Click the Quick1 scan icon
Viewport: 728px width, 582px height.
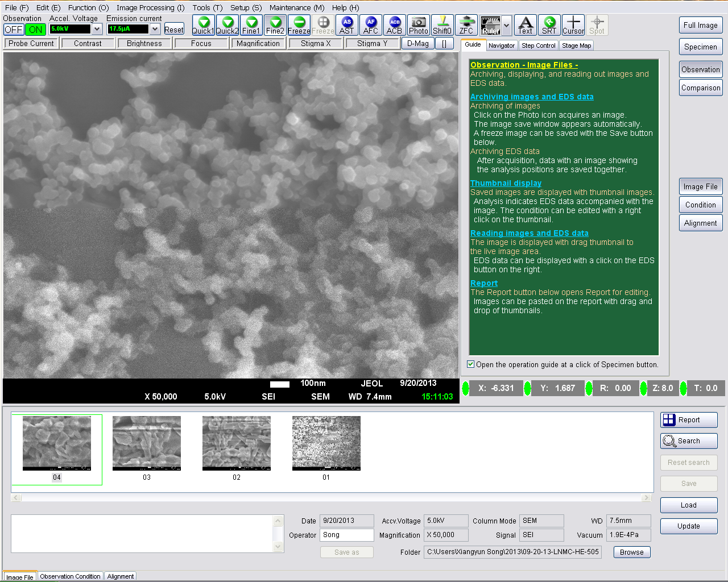point(203,25)
